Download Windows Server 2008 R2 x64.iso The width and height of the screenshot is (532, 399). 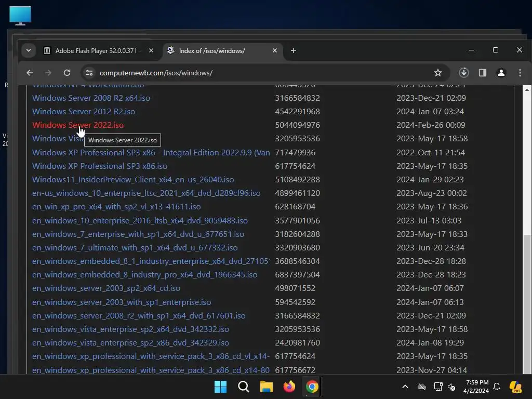(91, 98)
